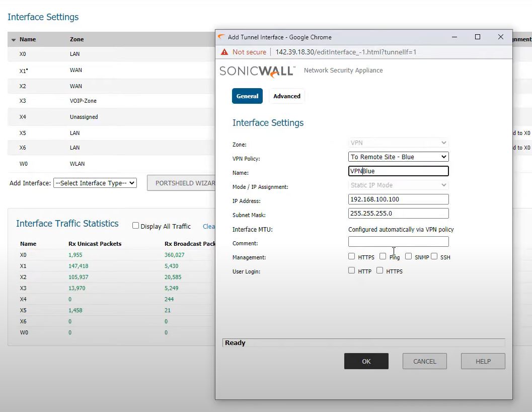532x412 pixels.
Task: Click the Not secure warning icon
Action: (224, 52)
